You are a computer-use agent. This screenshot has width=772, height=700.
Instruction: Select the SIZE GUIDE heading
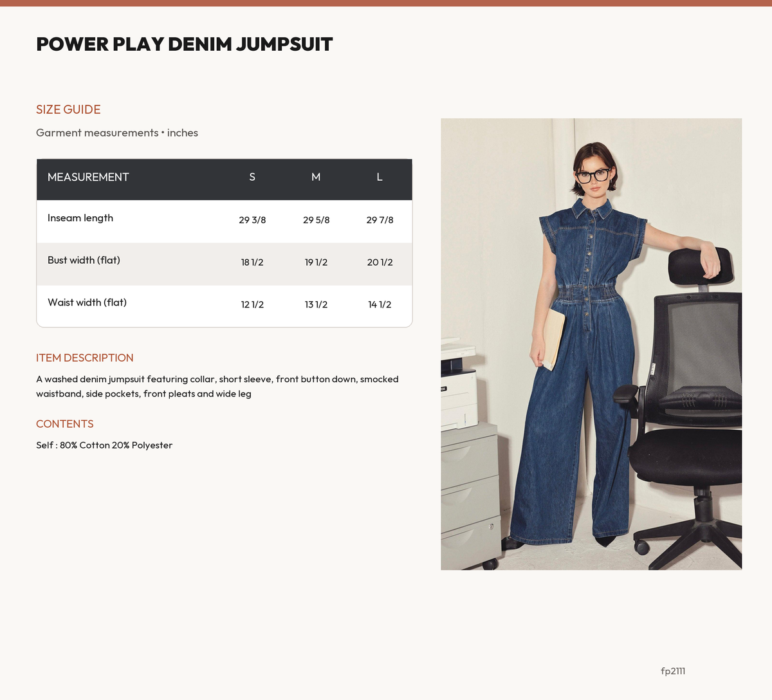point(68,109)
